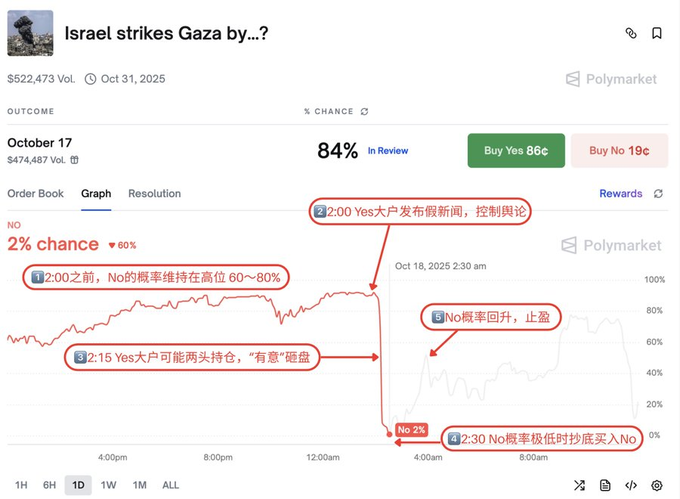Copy the market link icon
The width and height of the screenshot is (680, 499).
(631, 33)
